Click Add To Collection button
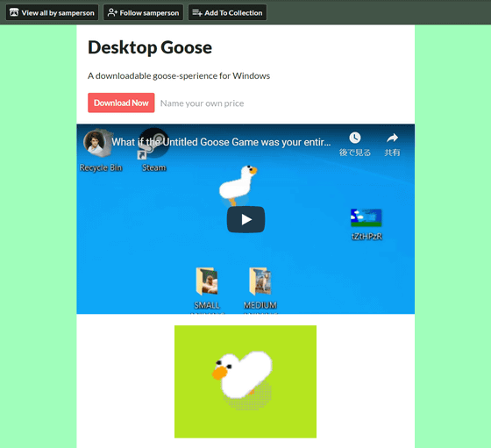This screenshot has height=448, width=491. click(x=227, y=12)
